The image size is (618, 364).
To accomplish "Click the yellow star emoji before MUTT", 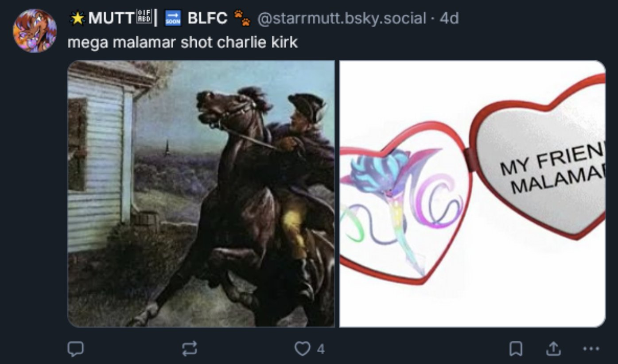I will coord(78,18).
